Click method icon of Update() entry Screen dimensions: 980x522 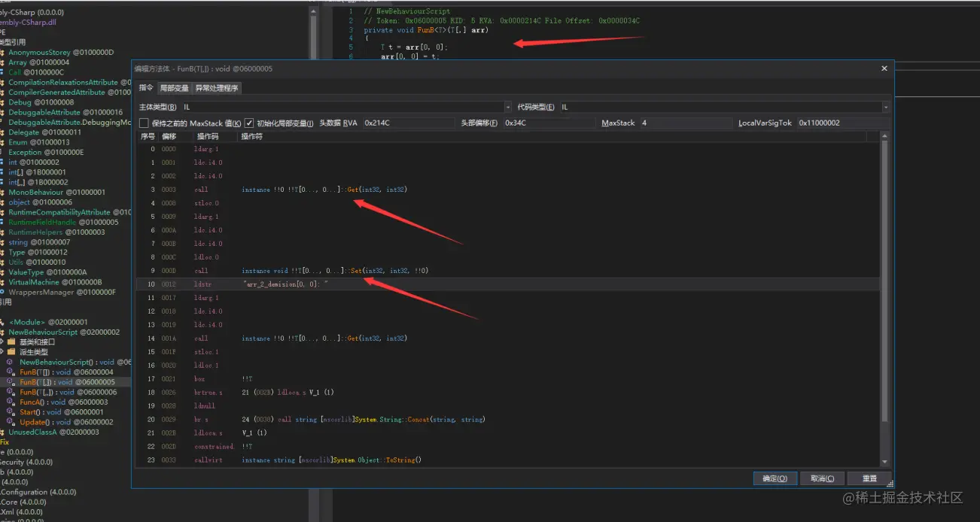coord(11,422)
